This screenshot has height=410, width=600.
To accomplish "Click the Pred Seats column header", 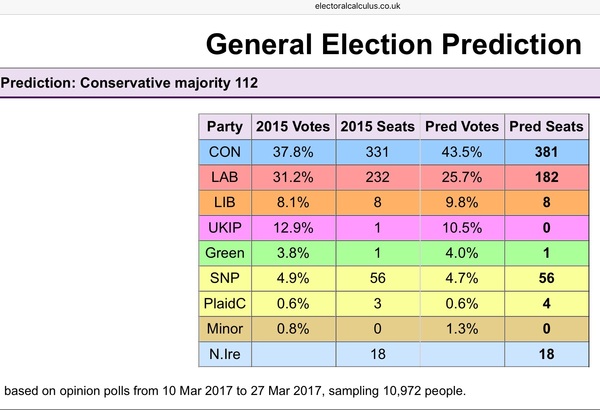I will (x=543, y=128).
